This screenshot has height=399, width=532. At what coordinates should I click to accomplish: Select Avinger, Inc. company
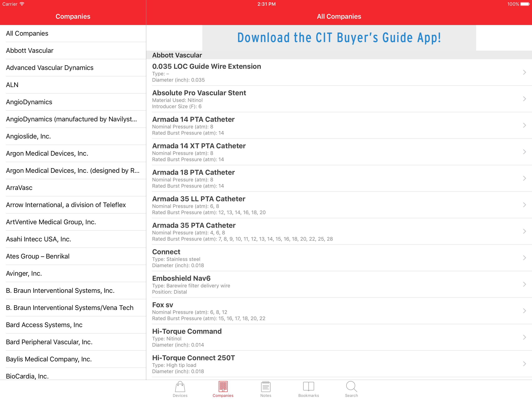click(x=73, y=273)
